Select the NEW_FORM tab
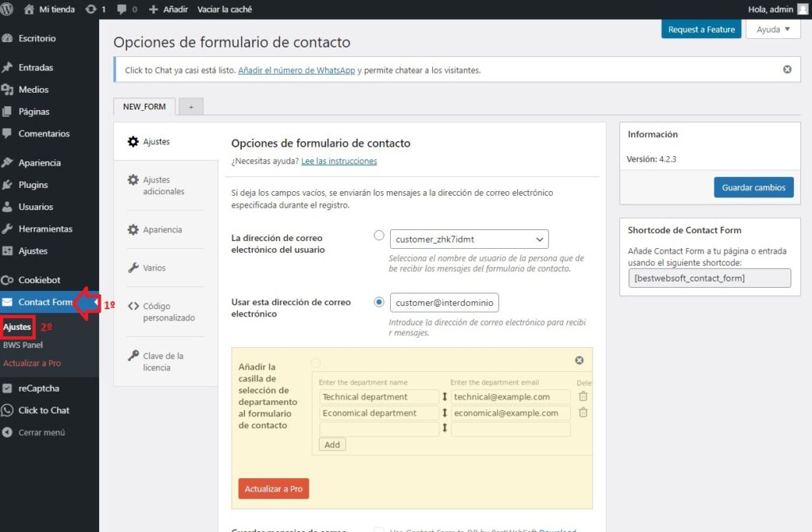This screenshot has height=532, width=812. coord(144,107)
